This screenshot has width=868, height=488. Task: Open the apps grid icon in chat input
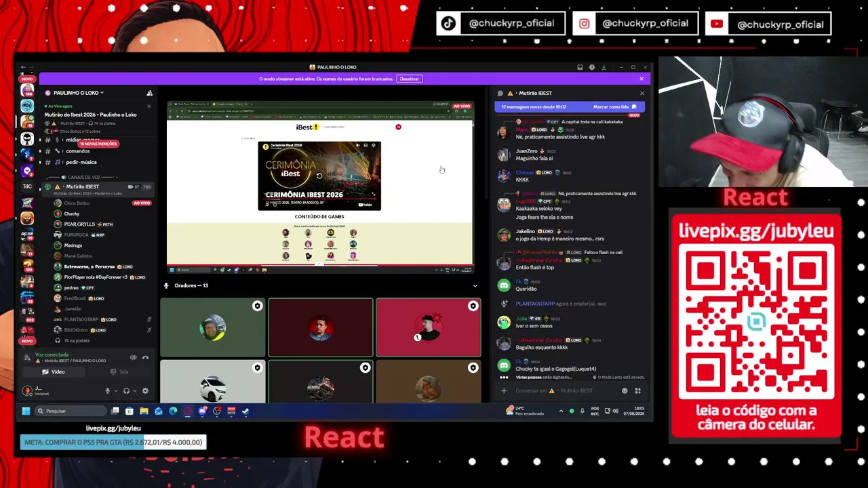(x=637, y=390)
